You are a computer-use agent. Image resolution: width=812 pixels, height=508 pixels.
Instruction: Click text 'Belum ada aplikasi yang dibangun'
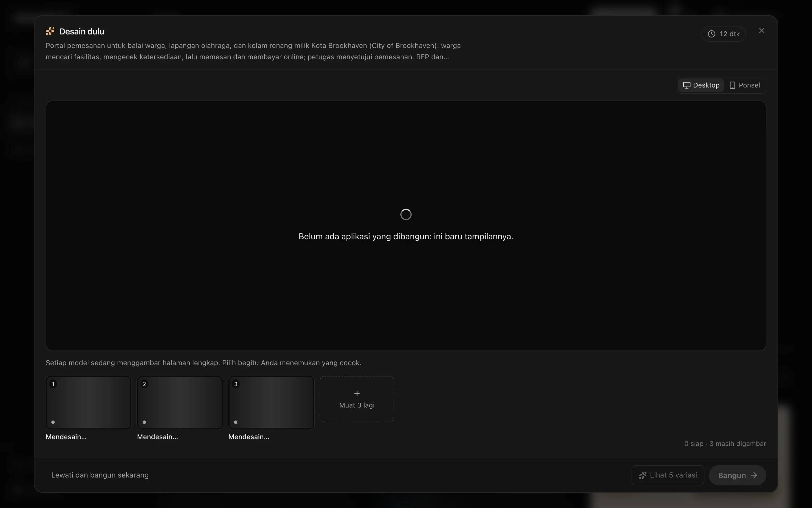[365, 237]
